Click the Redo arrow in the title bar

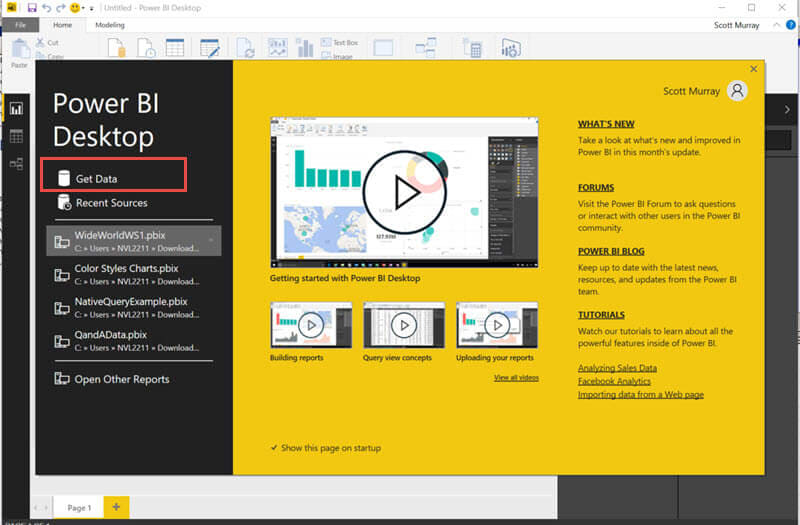click(x=61, y=8)
